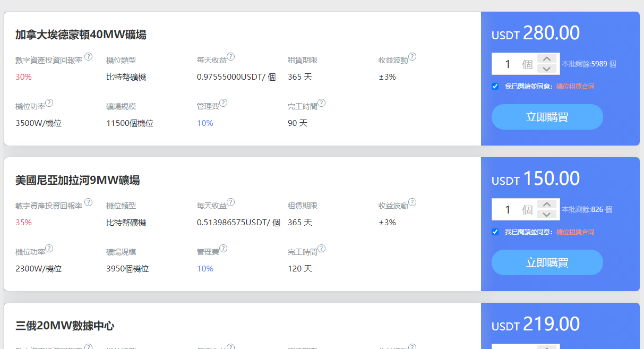Uncheck agreement checkbox under USDT 280.00

495,86
